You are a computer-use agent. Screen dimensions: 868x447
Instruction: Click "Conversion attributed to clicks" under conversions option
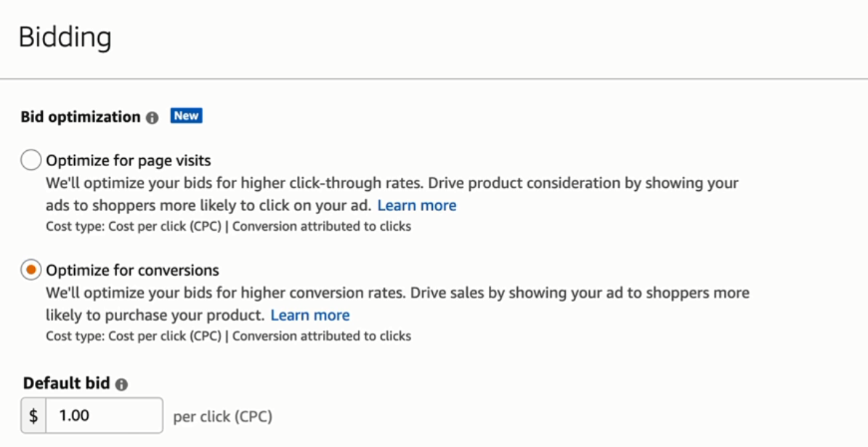click(x=322, y=337)
